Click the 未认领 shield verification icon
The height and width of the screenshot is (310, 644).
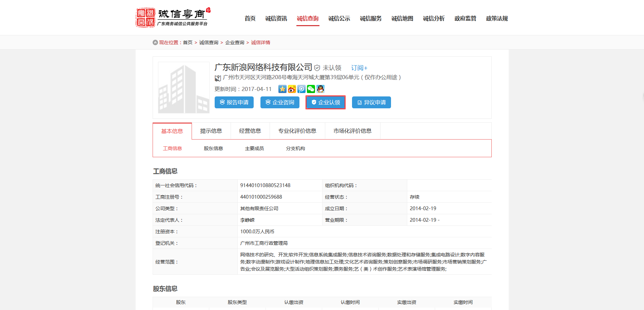coord(317,68)
